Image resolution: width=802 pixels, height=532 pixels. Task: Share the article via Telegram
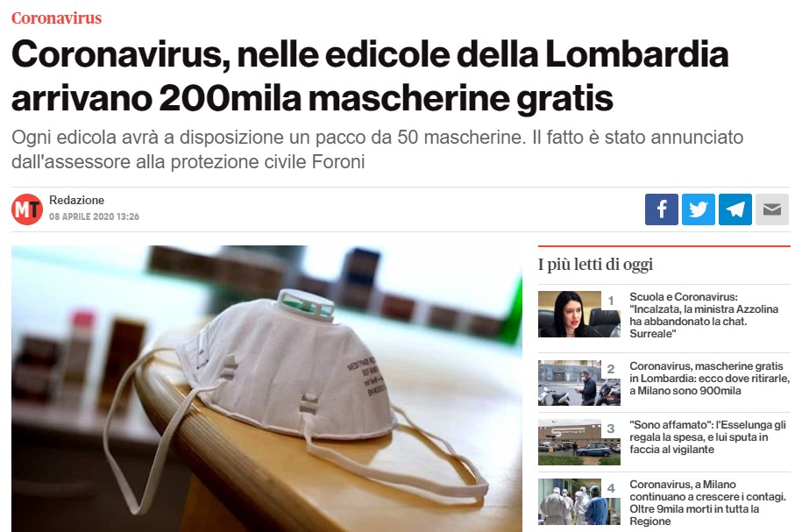735,209
